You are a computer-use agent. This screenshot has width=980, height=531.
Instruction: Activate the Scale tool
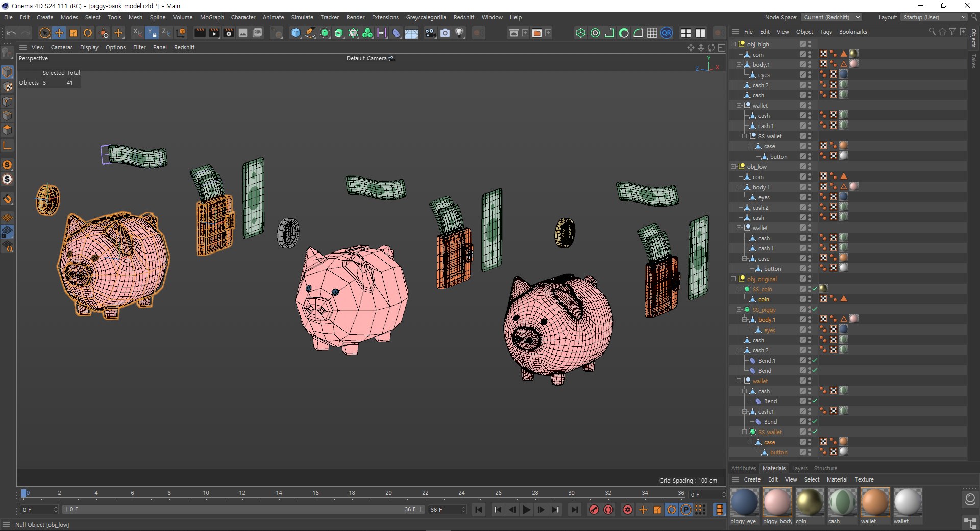[73, 33]
